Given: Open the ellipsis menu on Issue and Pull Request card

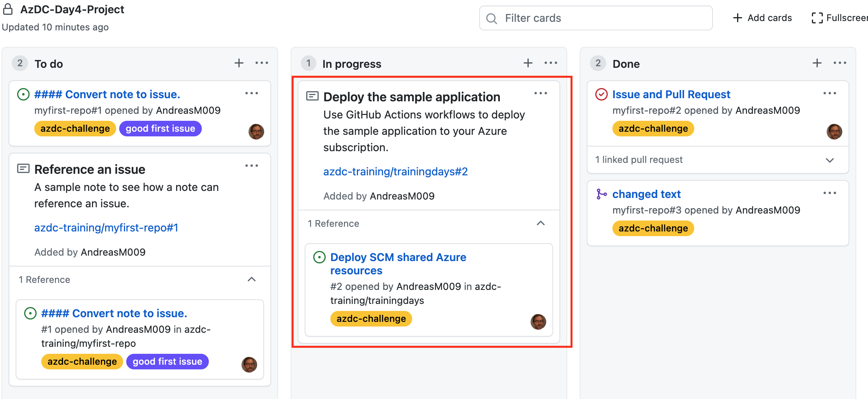Looking at the screenshot, I should (830, 93).
